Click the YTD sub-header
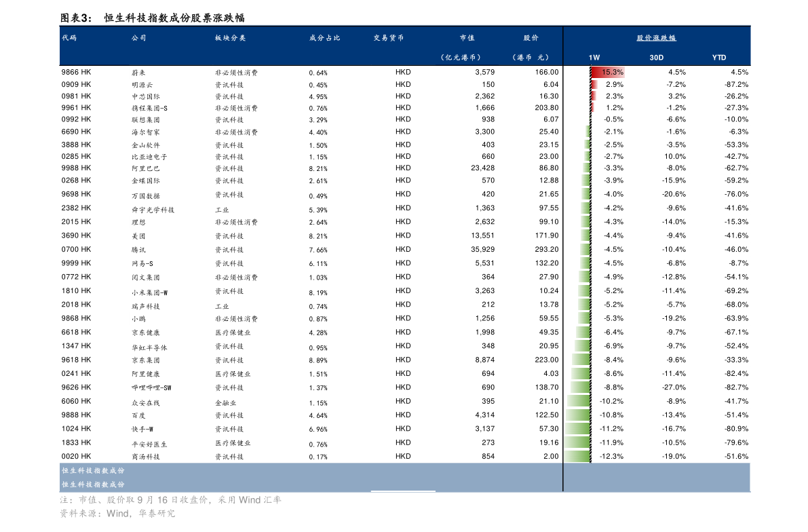This screenshot has width=808, height=532. [x=719, y=58]
